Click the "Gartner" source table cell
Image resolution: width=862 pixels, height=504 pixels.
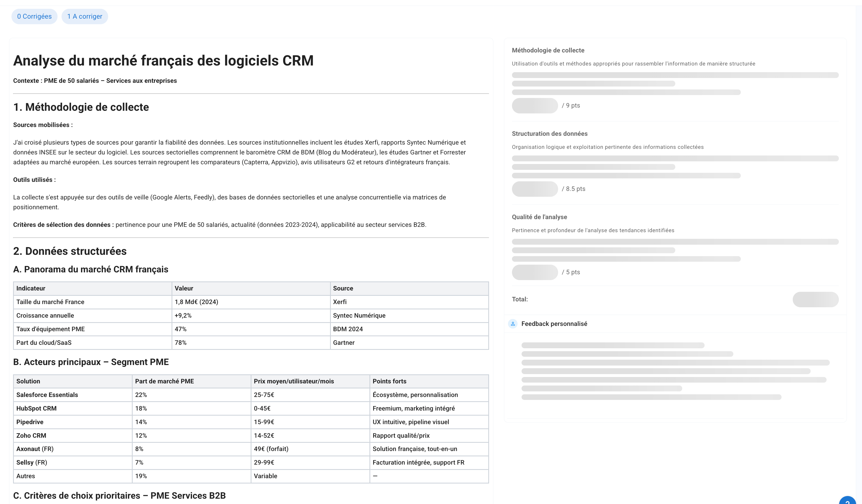409,343
